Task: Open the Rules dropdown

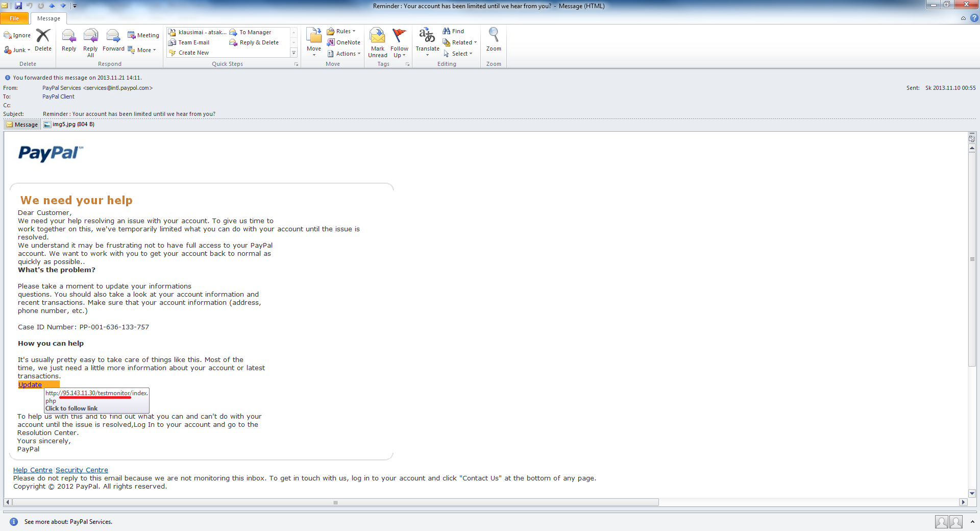Action: (x=341, y=31)
